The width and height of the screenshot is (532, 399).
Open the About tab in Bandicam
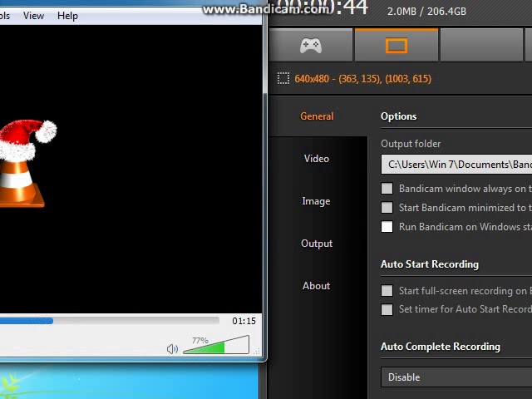point(316,286)
